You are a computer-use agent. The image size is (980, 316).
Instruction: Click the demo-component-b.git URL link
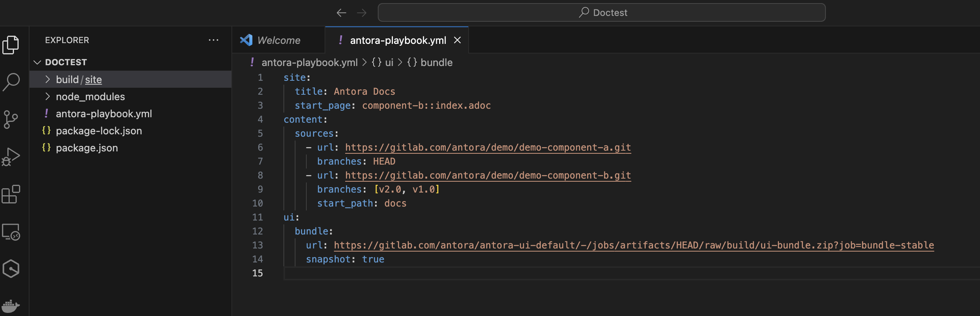coord(488,175)
